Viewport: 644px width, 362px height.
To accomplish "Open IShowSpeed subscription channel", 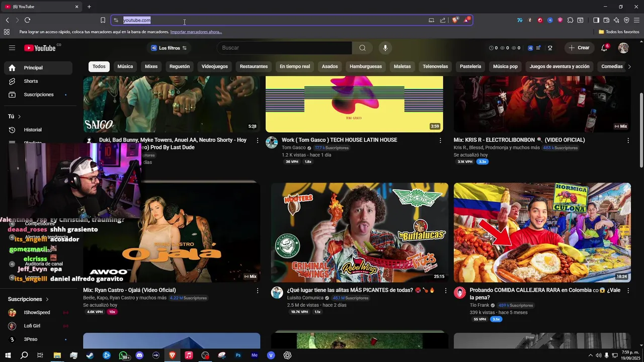I will coord(38,312).
